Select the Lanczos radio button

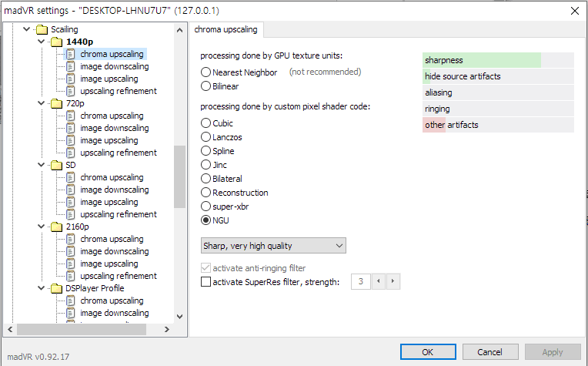[205, 137]
